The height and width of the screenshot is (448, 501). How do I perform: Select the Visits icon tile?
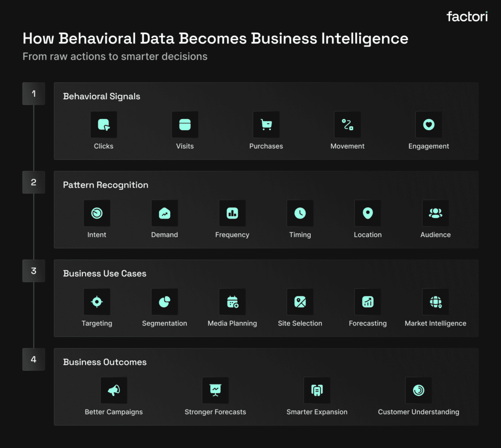[x=184, y=125]
